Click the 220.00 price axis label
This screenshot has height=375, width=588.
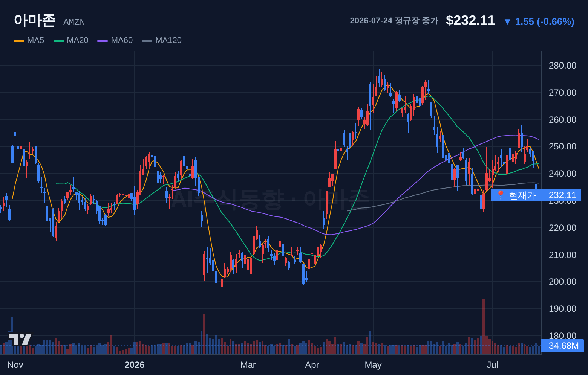click(x=562, y=228)
